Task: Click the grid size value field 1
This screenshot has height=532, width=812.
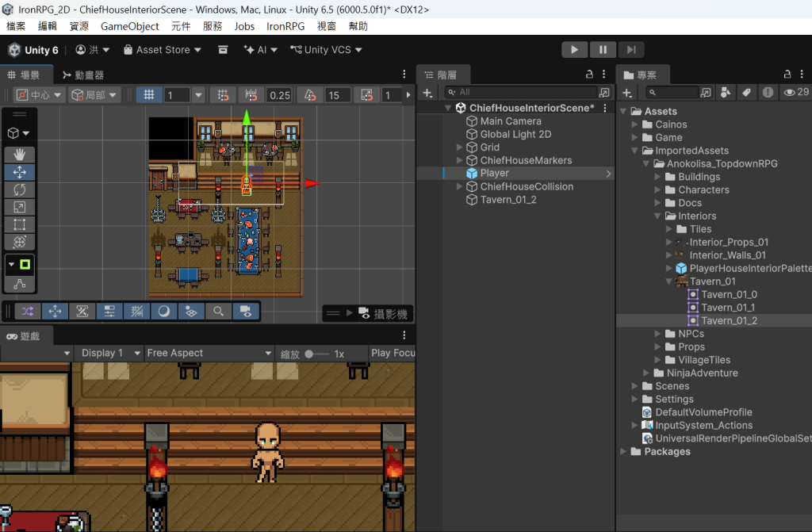Action: point(177,95)
